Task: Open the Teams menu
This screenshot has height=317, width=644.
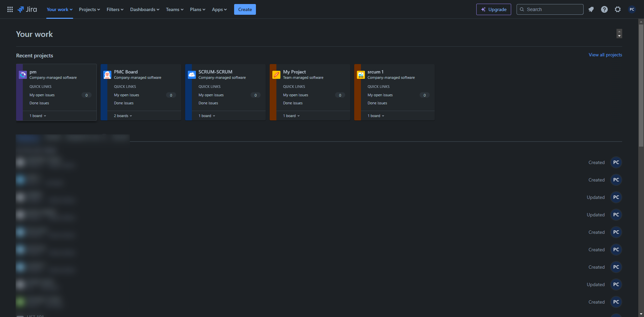Action: 175,9
